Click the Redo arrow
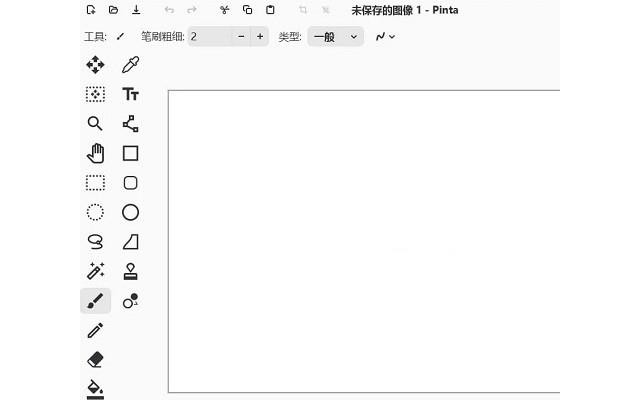The height and width of the screenshot is (400, 640). coord(191,10)
